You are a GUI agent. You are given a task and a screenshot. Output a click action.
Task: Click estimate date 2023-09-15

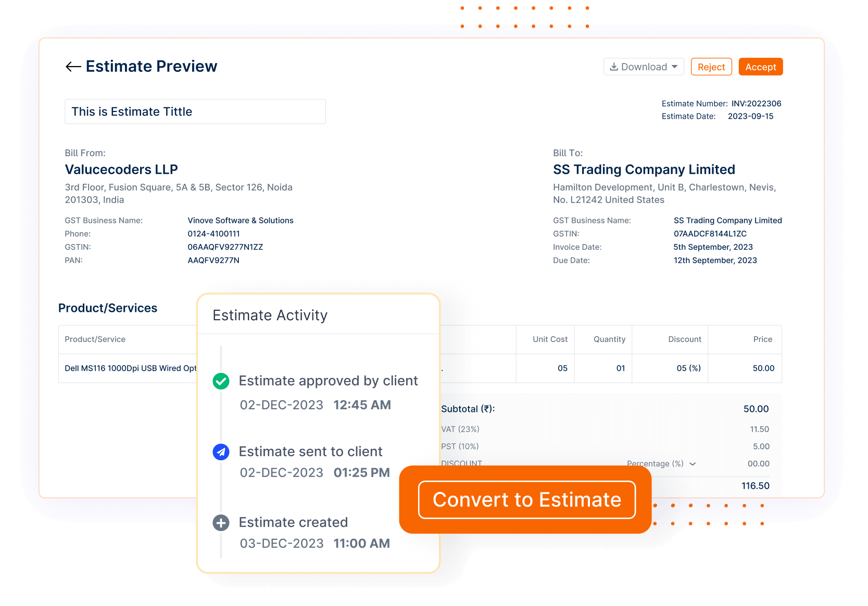coord(750,116)
